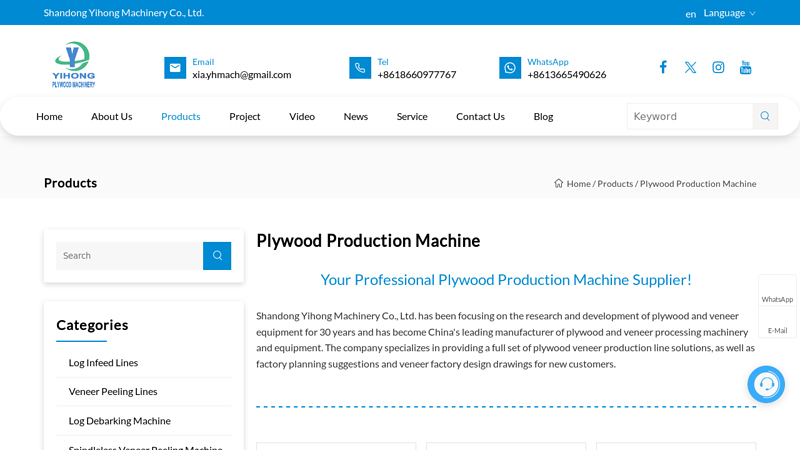This screenshot has width=800, height=450.
Task: Open the Instagram social icon
Action: [x=718, y=67]
